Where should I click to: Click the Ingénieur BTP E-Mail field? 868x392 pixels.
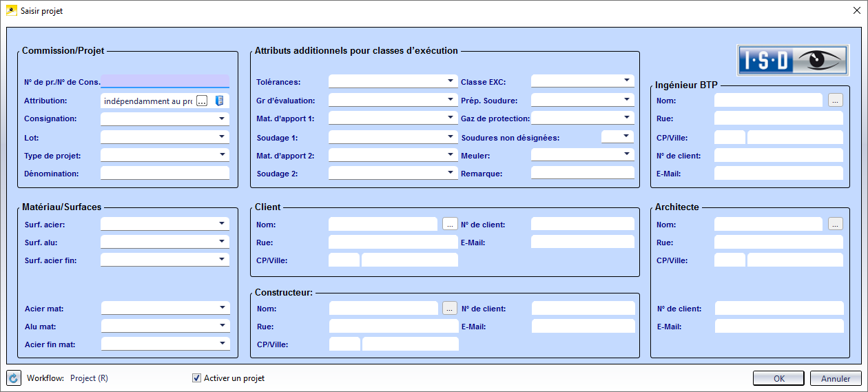(778, 173)
